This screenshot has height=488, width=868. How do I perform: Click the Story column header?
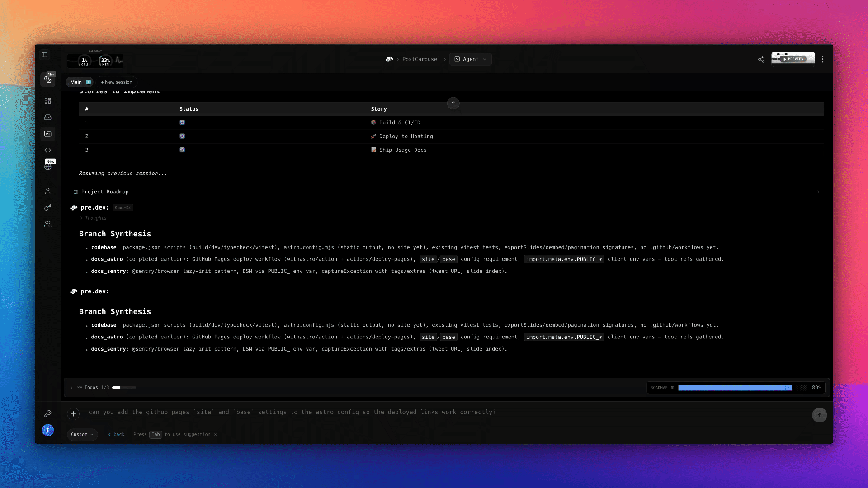click(x=378, y=109)
